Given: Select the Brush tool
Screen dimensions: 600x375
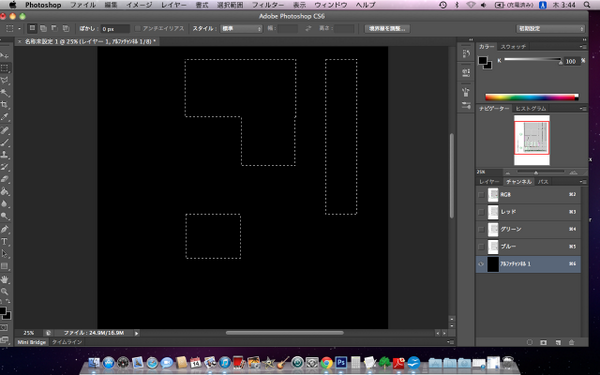Looking at the screenshot, I should point(5,143).
